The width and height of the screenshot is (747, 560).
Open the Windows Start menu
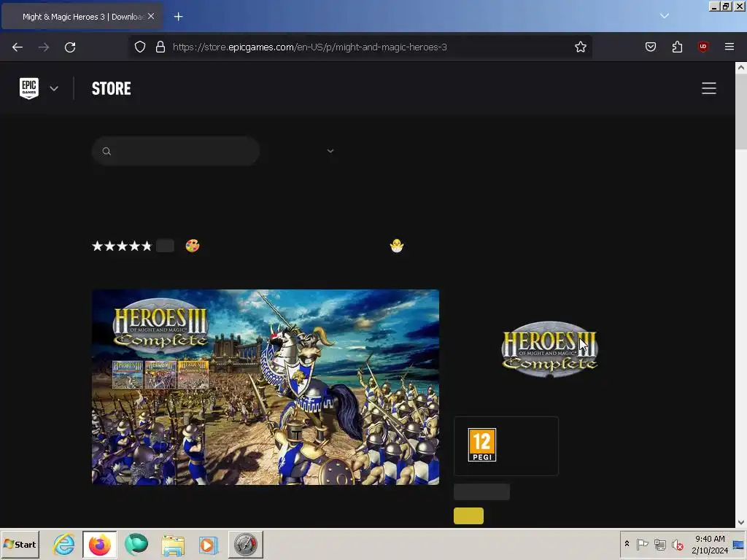pos(20,544)
